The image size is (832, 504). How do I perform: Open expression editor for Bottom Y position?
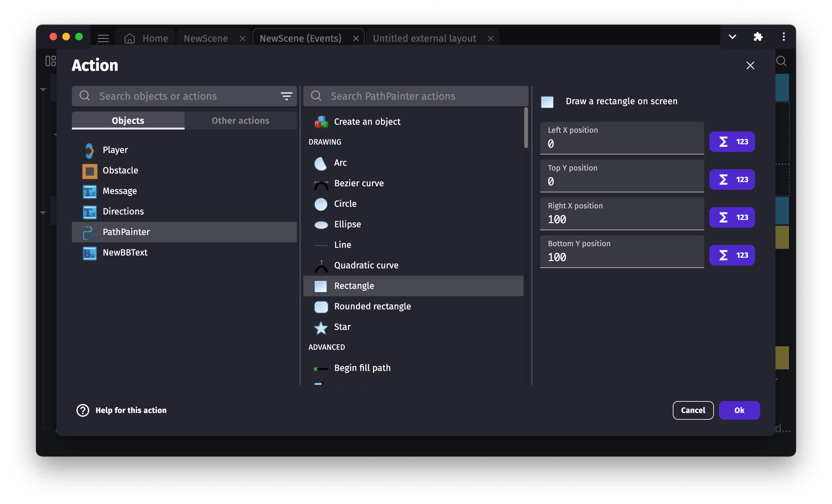pos(732,256)
